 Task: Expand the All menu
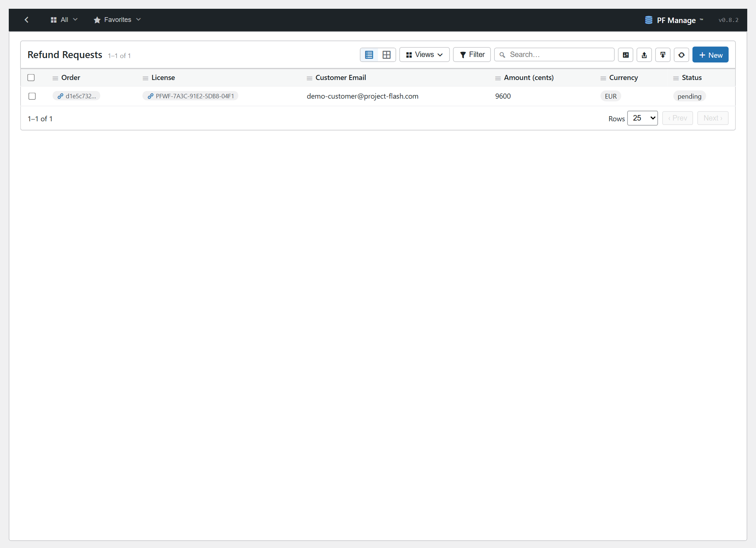[x=64, y=20]
